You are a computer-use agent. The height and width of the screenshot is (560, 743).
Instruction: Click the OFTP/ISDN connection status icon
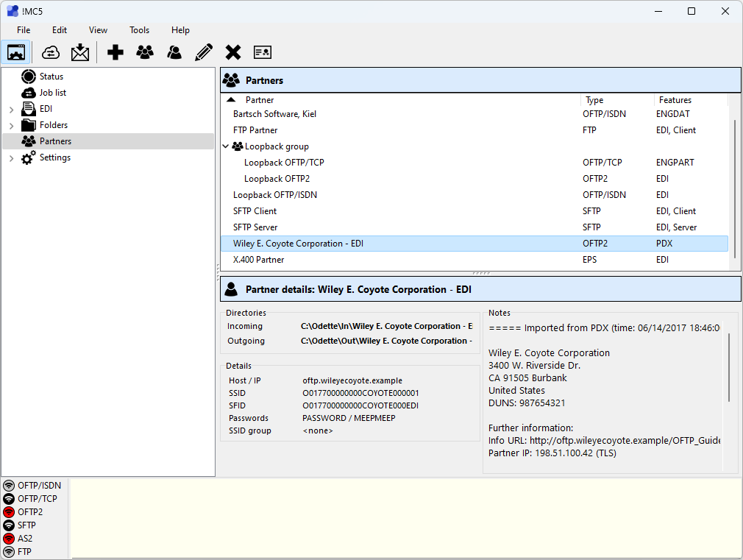coord(9,486)
